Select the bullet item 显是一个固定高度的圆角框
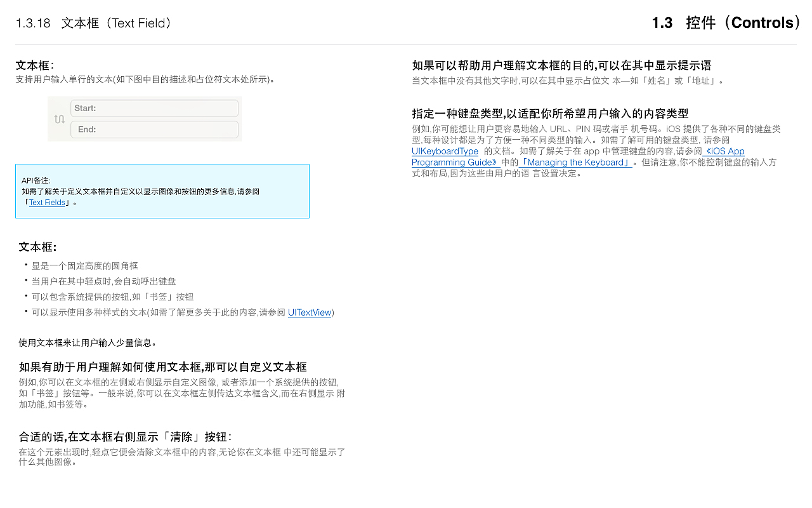This screenshot has height=508, width=812. 86,265
